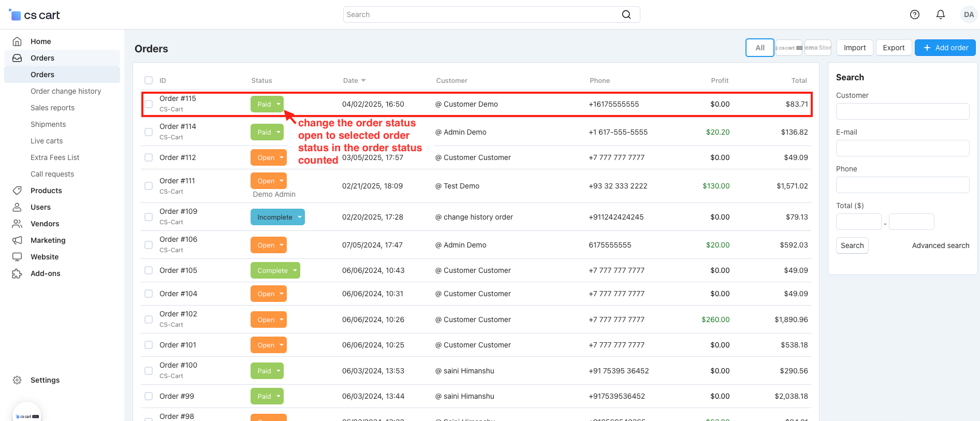The height and width of the screenshot is (421, 980).
Task: Select the All storefront tab
Action: [x=759, y=48]
